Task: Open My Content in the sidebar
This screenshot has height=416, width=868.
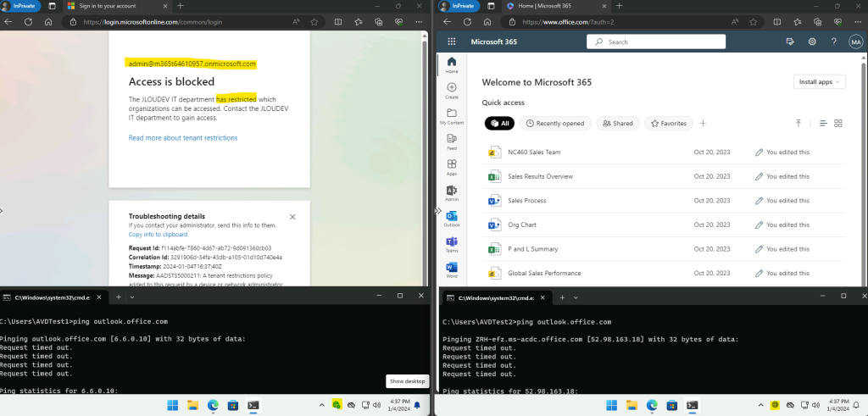Action: pos(452,116)
